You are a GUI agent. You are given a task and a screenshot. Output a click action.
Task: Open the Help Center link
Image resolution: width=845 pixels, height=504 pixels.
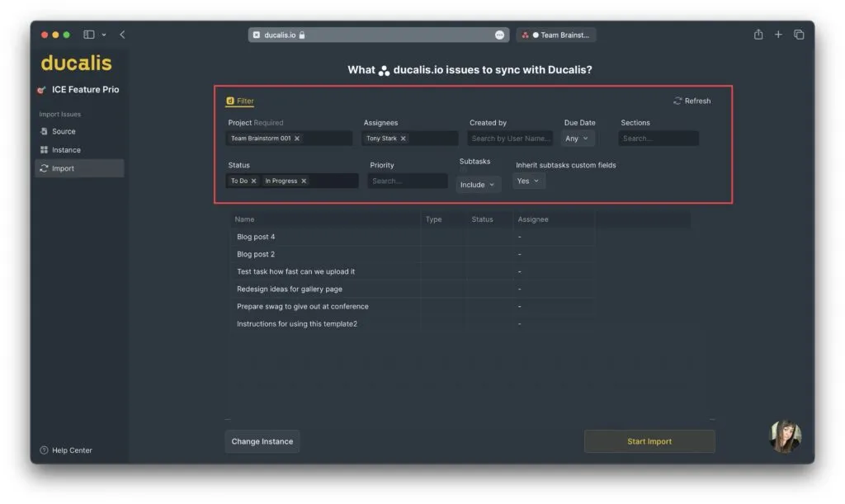[x=72, y=450]
